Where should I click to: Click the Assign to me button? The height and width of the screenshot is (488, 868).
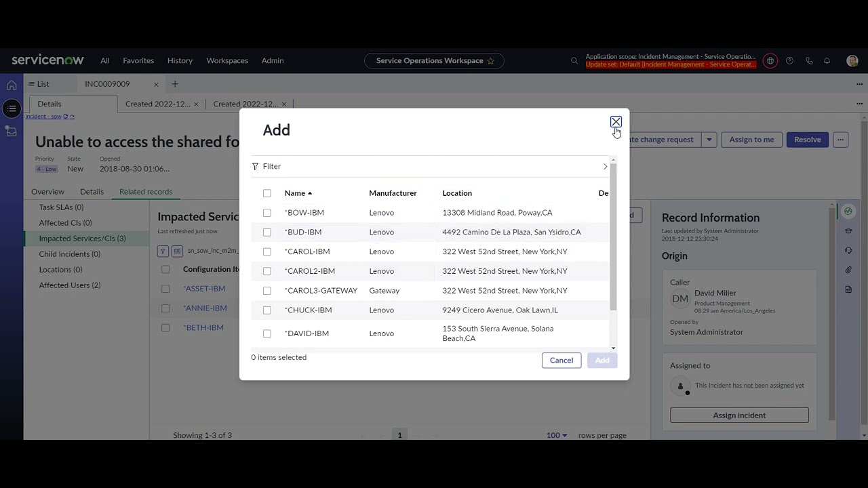[751, 140]
